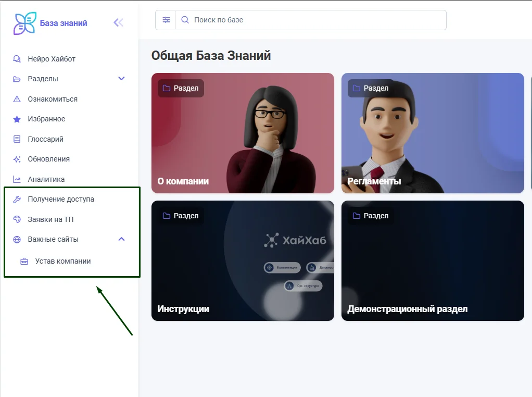532x397 pixels.
Task: Open the Регламенты section card
Action: pyautogui.click(x=433, y=133)
